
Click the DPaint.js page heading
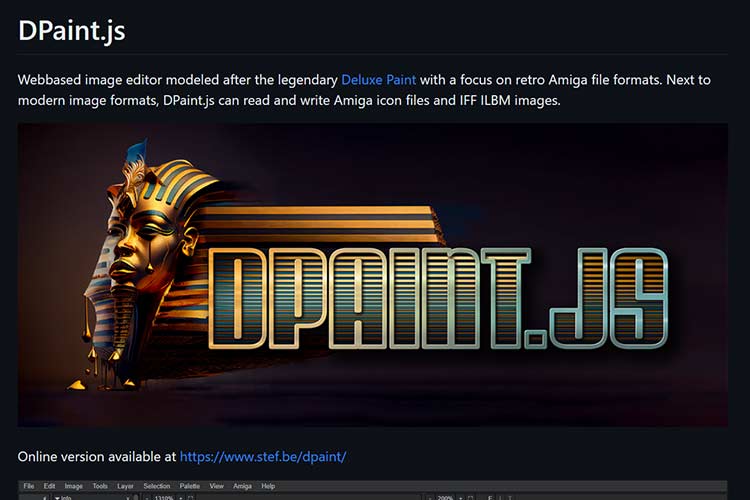[71, 30]
